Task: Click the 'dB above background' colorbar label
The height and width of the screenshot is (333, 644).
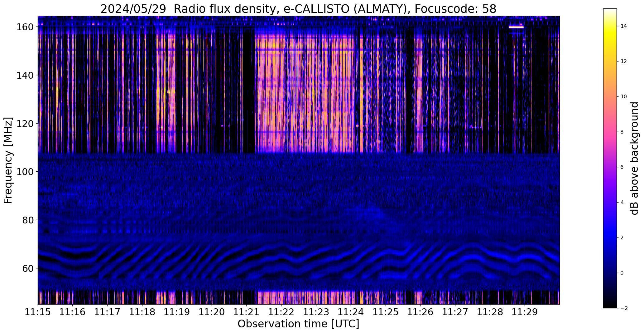Action: 634,158
